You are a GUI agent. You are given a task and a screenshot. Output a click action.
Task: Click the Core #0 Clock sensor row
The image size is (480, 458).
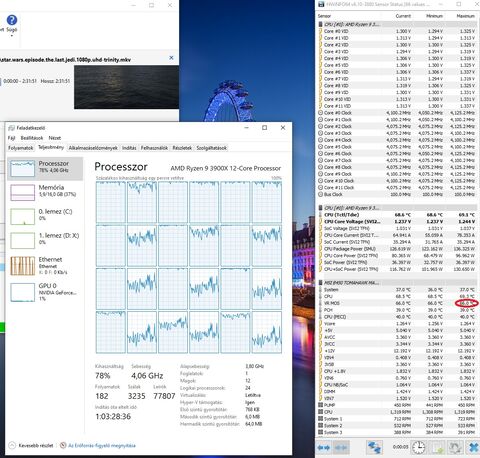(396, 113)
